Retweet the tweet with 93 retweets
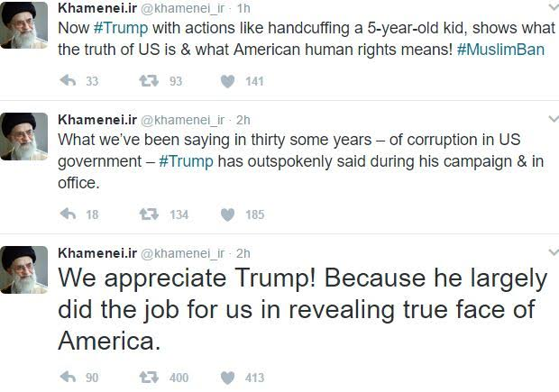The image size is (559, 392). coord(149,81)
